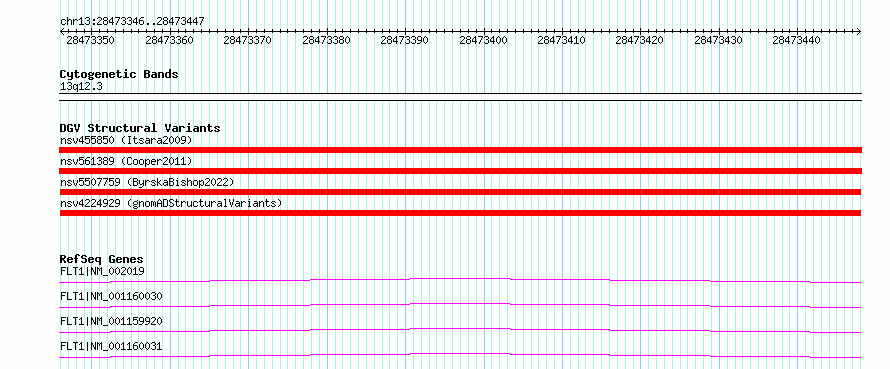Image resolution: width=890 pixels, height=369 pixels.
Task: Click ruler position 28473420
Action: 640,40
